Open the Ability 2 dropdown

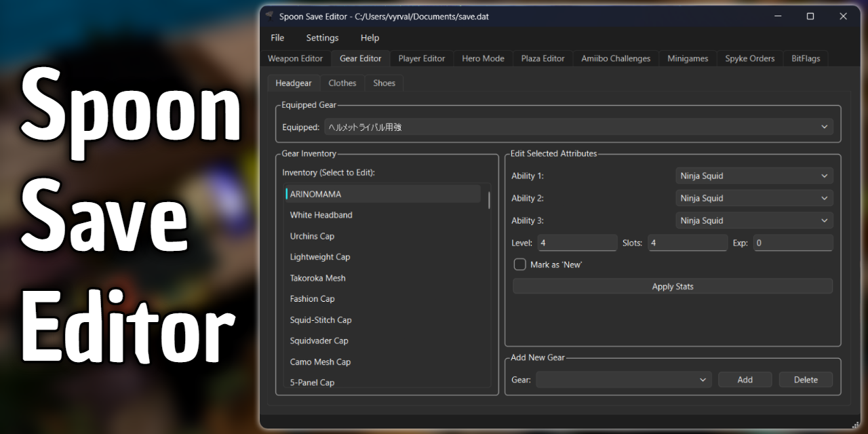(x=754, y=198)
